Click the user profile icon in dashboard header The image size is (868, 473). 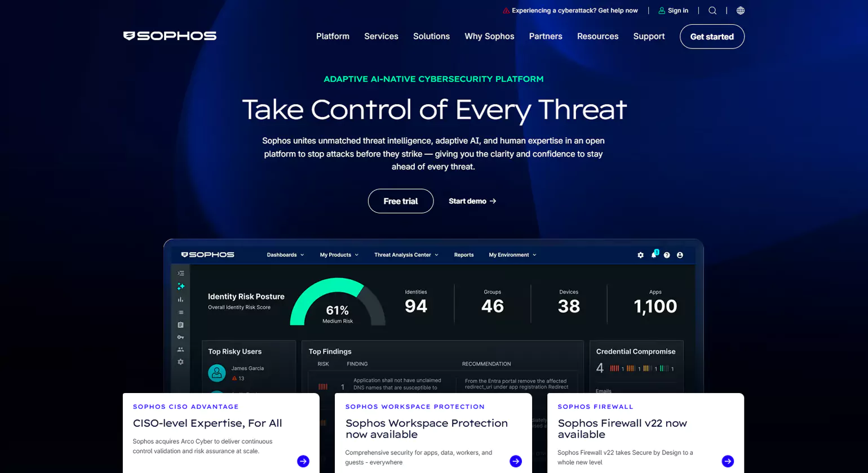(x=680, y=255)
